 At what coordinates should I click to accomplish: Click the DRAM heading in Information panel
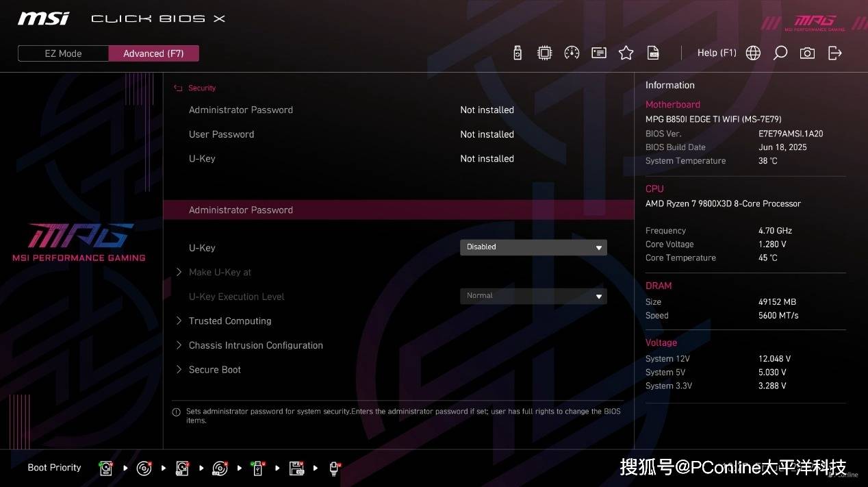[659, 286]
